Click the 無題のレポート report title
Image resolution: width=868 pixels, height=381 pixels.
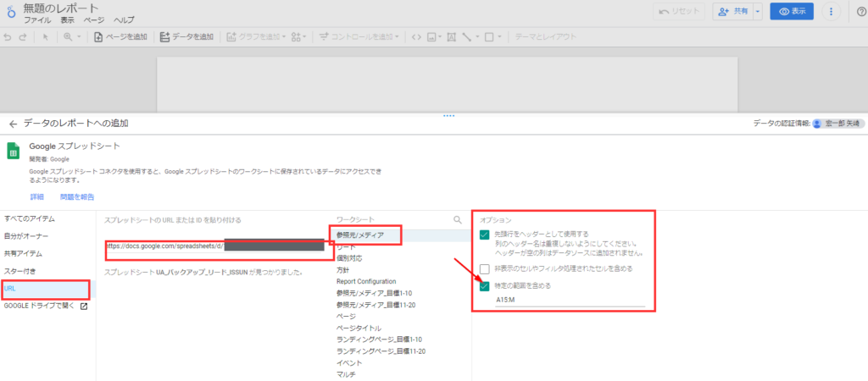61,8
